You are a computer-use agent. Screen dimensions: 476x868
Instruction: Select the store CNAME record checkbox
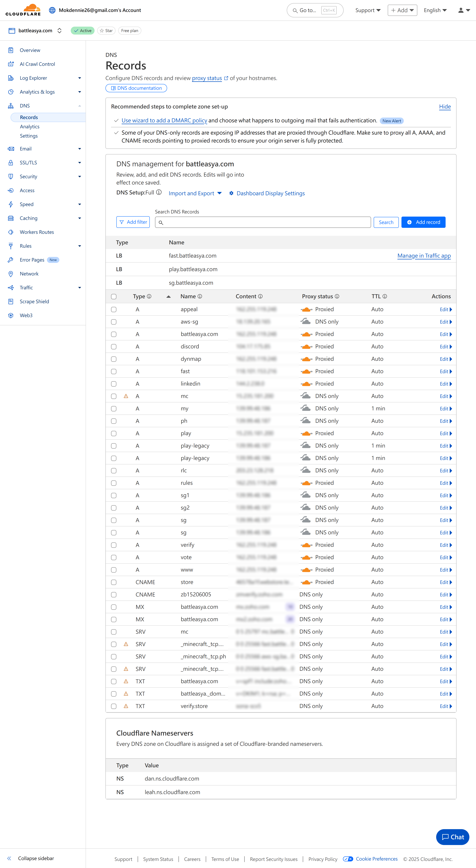114,582
